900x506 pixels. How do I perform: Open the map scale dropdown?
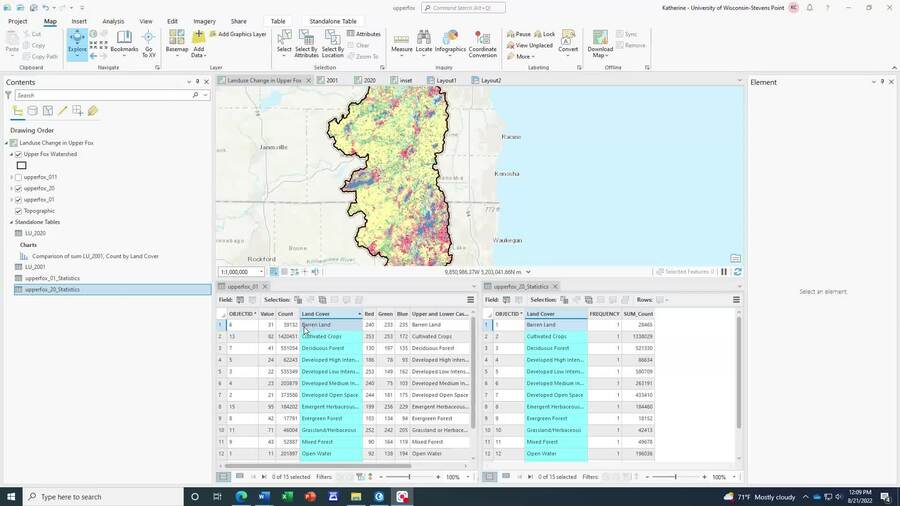261,272
